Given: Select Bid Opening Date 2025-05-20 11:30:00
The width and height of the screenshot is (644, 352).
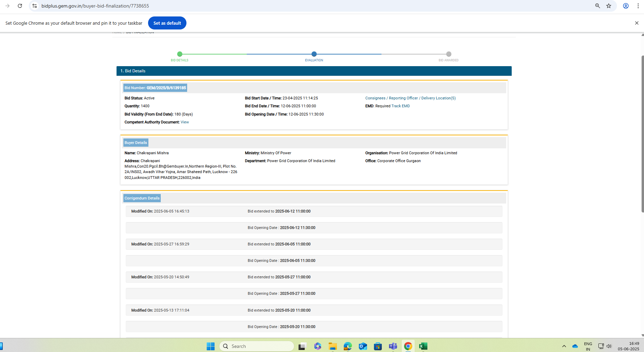Looking at the screenshot, I should point(281,327).
